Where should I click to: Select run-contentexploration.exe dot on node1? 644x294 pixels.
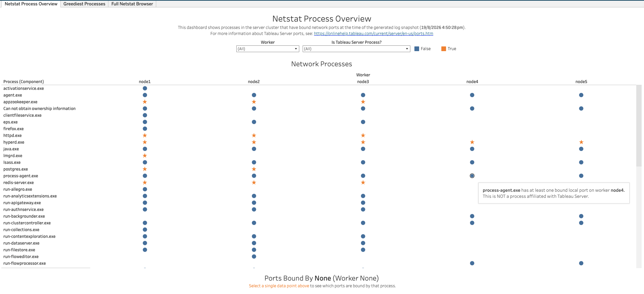click(x=145, y=236)
